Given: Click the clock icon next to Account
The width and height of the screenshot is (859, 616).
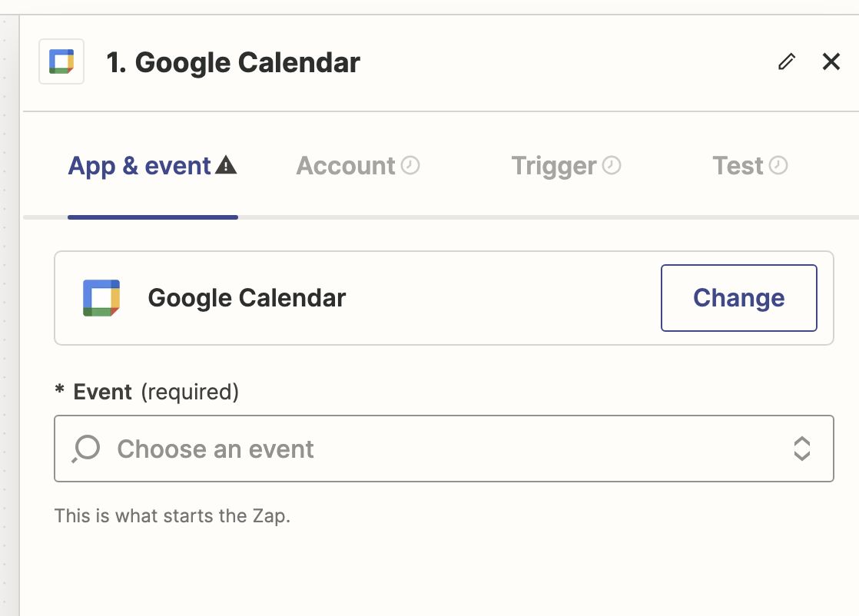Looking at the screenshot, I should pos(412,164).
